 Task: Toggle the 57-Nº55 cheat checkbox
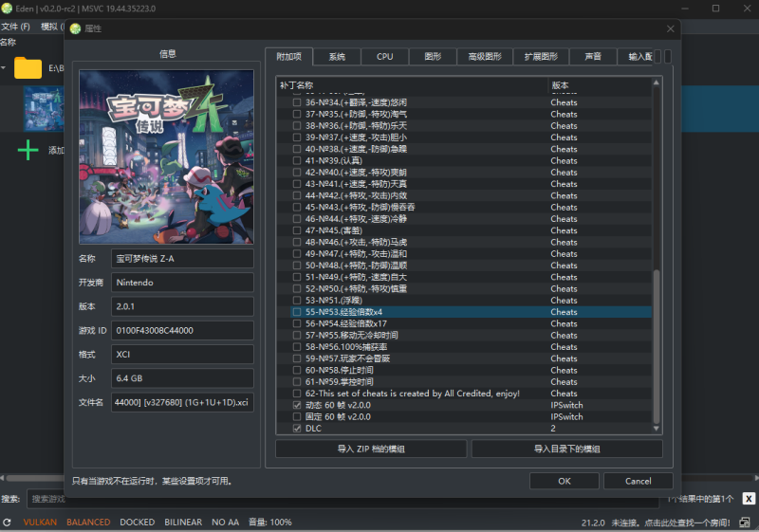point(297,335)
